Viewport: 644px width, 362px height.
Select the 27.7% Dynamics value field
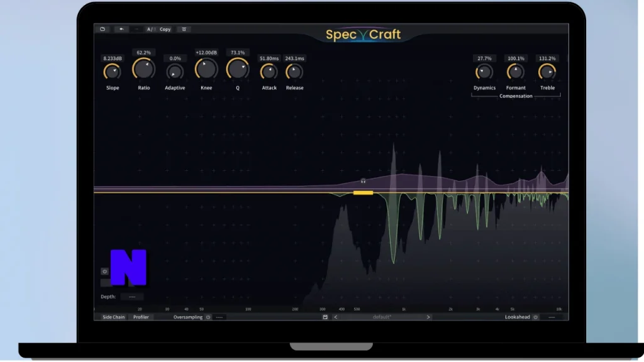click(x=484, y=58)
